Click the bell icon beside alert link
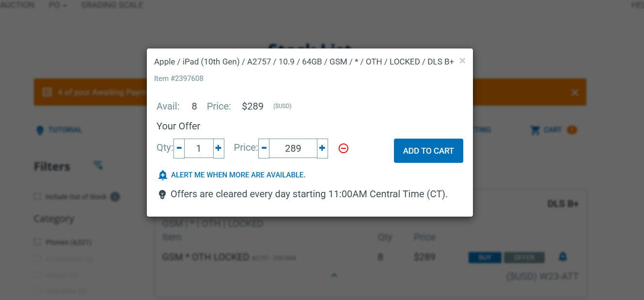The image size is (644, 300). click(x=163, y=175)
